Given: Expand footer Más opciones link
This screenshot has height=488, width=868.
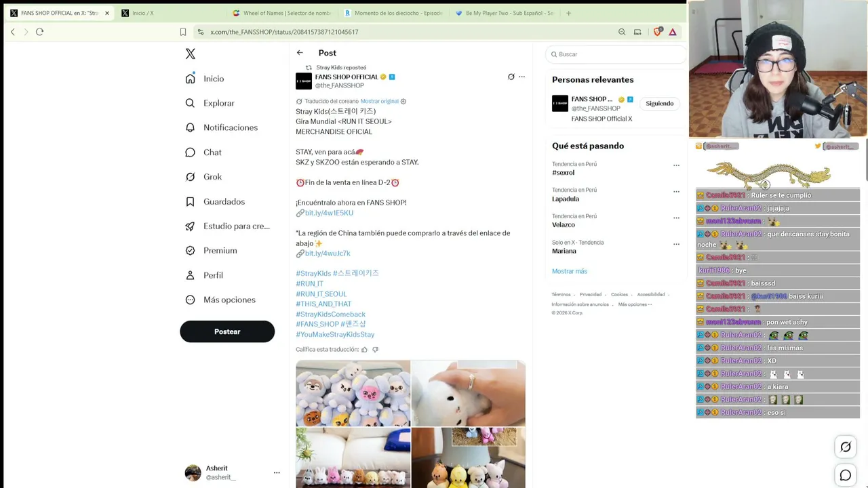Looking at the screenshot, I should click(x=635, y=304).
